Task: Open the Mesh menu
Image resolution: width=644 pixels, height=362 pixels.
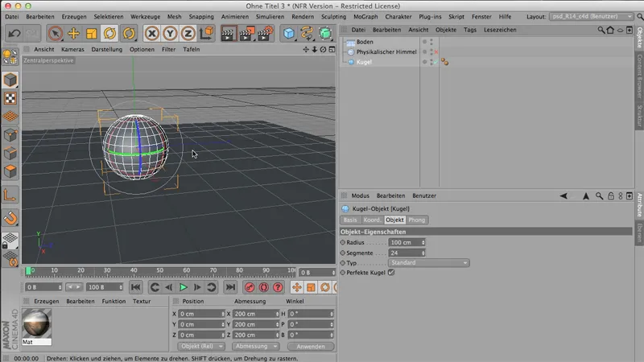Action: (x=174, y=16)
